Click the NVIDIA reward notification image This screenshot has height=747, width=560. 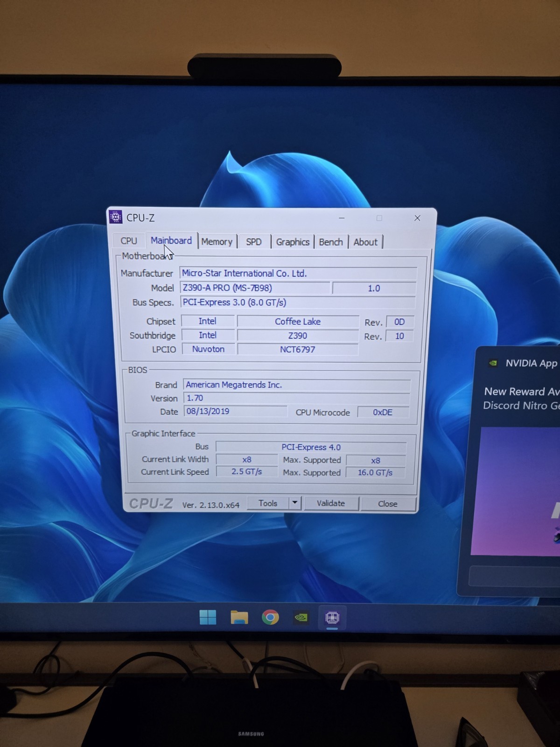click(515, 491)
